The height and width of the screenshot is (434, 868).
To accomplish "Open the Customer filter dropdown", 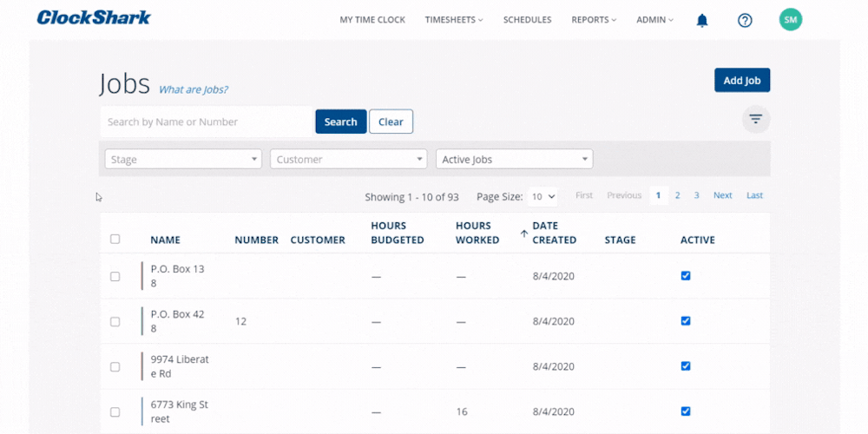I will (349, 159).
